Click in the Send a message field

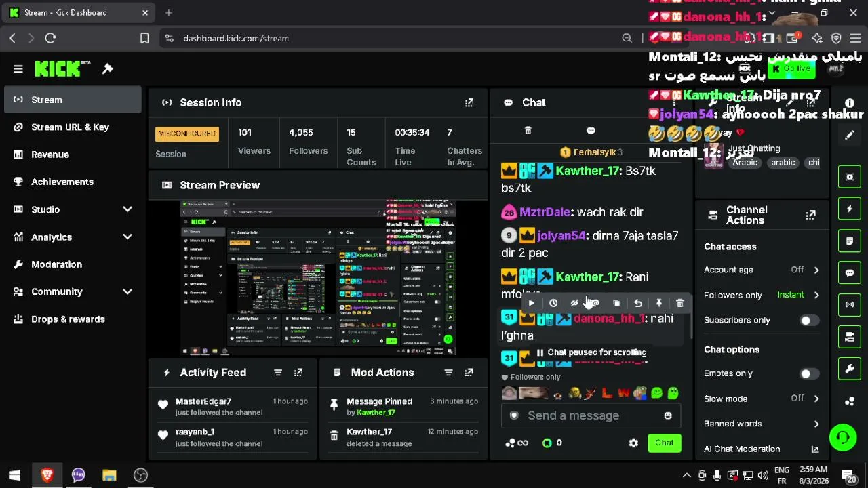(591, 415)
